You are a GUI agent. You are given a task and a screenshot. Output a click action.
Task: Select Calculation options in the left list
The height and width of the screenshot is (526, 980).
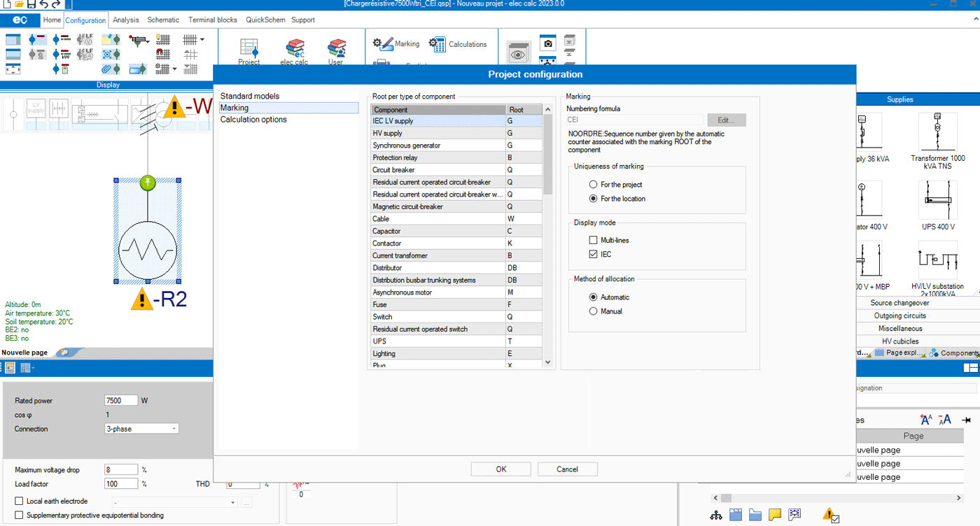click(253, 120)
